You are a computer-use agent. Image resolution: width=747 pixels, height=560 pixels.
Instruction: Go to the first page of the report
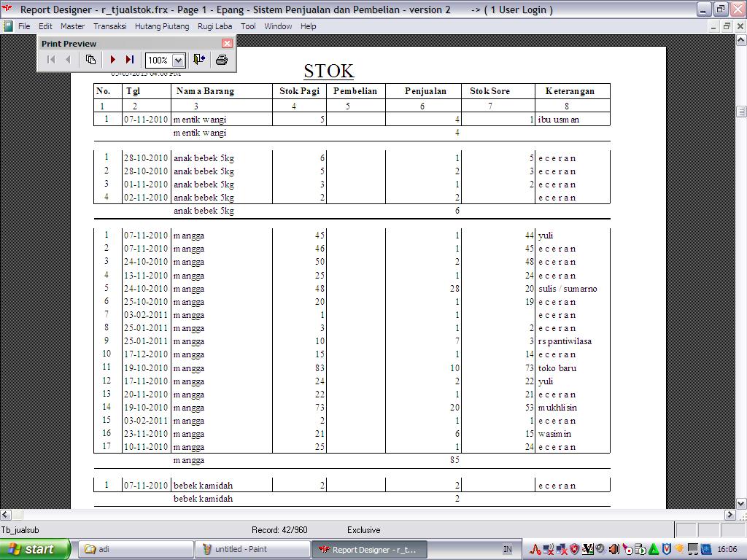click(51, 60)
